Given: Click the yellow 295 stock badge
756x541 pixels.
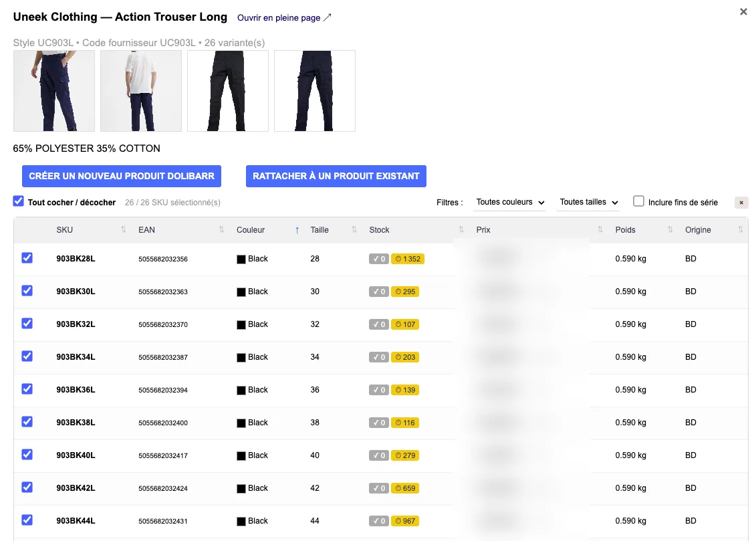Looking at the screenshot, I should click(405, 292).
